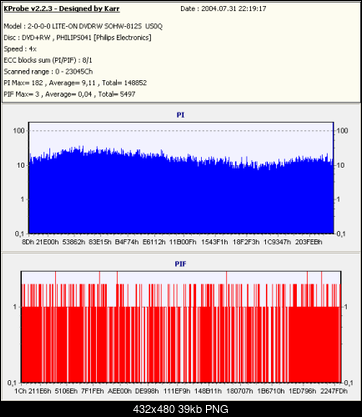
Task: Select the x-axis label 'E6112h'
Action: point(154,242)
